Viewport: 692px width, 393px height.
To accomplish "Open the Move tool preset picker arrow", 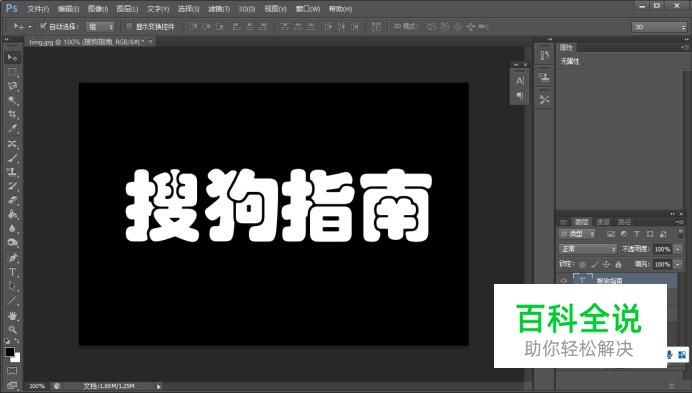I will pyautogui.click(x=30, y=26).
